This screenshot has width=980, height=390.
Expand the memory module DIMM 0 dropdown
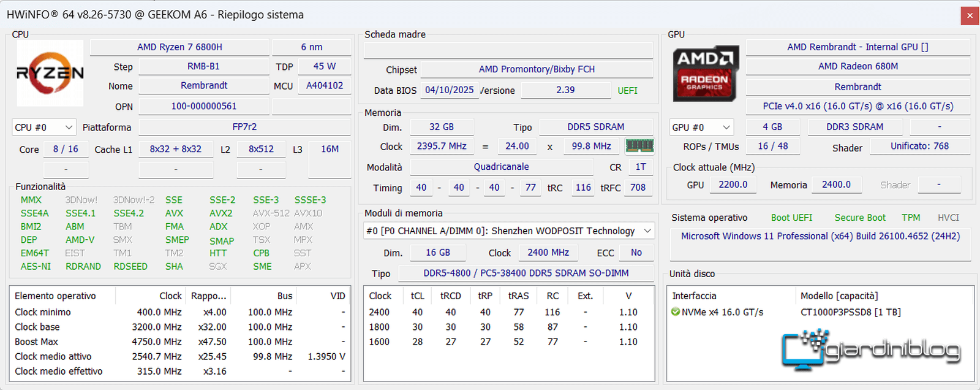509,231
